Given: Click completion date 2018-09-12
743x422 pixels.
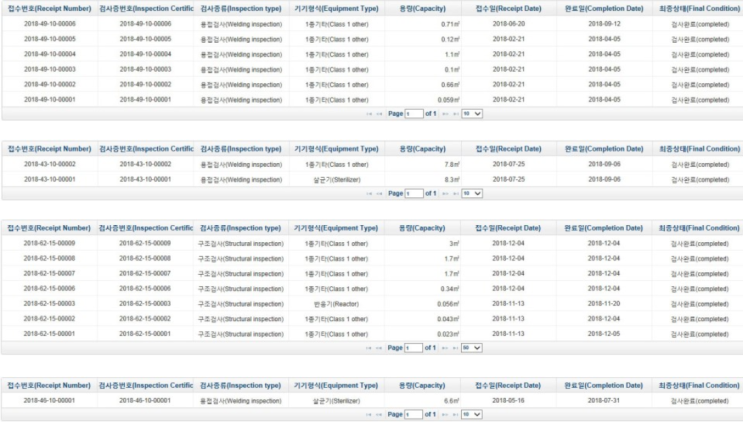Looking at the screenshot, I should tap(604, 24).
